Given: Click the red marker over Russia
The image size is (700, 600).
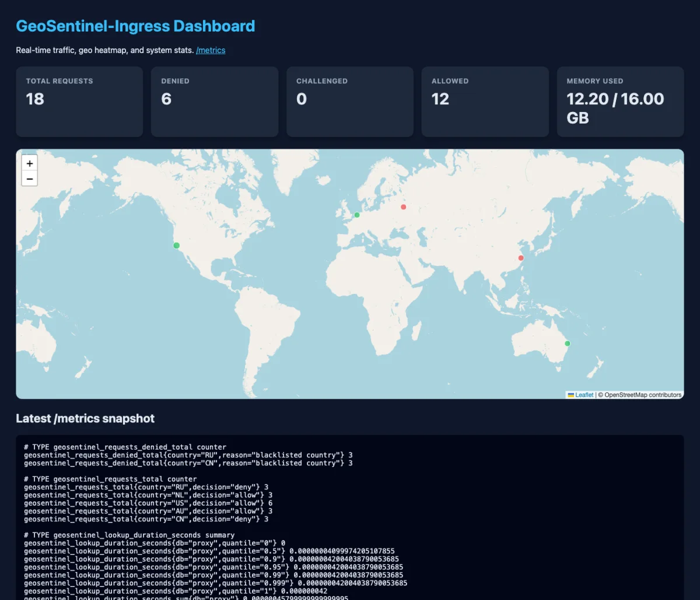Looking at the screenshot, I should (x=403, y=207).
